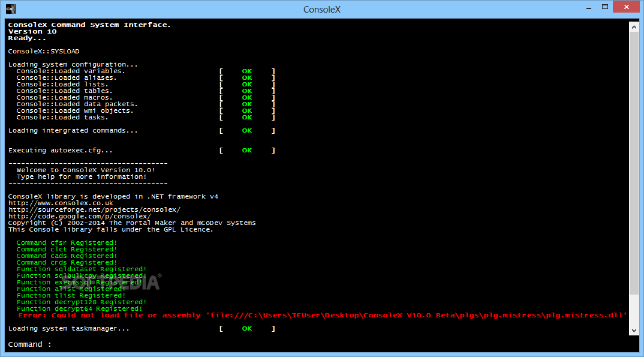Viewport: 644px width, 357px height.
Task: Click 'Command cfsr Registered!' line
Action: (x=67, y=243)
